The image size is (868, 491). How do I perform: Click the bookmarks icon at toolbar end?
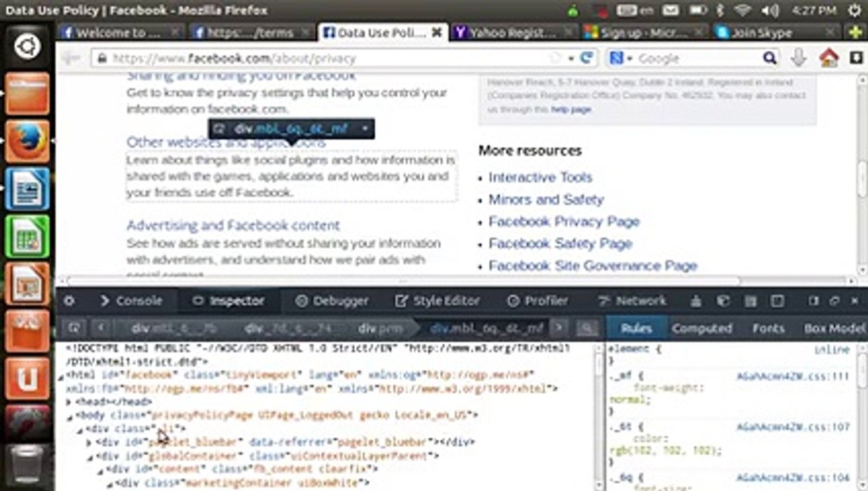tap(856, 58)
